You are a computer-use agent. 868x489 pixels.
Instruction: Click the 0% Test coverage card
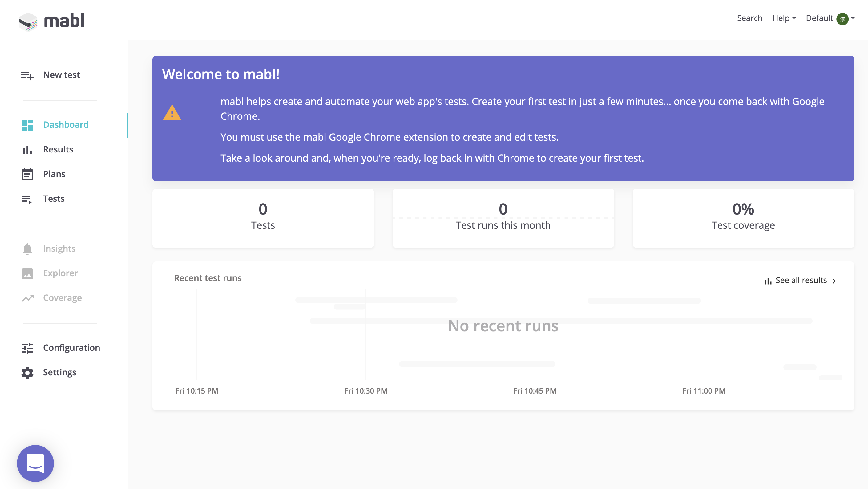coord(743,218)
